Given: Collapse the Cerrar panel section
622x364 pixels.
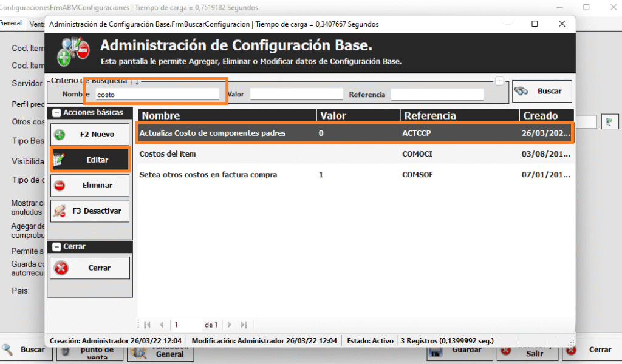Looking at the screenshot, I should (56, 247).
